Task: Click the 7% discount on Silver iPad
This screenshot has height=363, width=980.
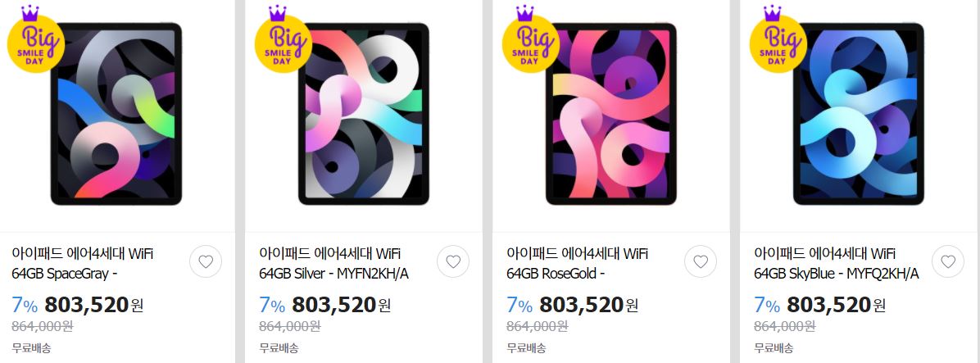Action: point(272,305)
